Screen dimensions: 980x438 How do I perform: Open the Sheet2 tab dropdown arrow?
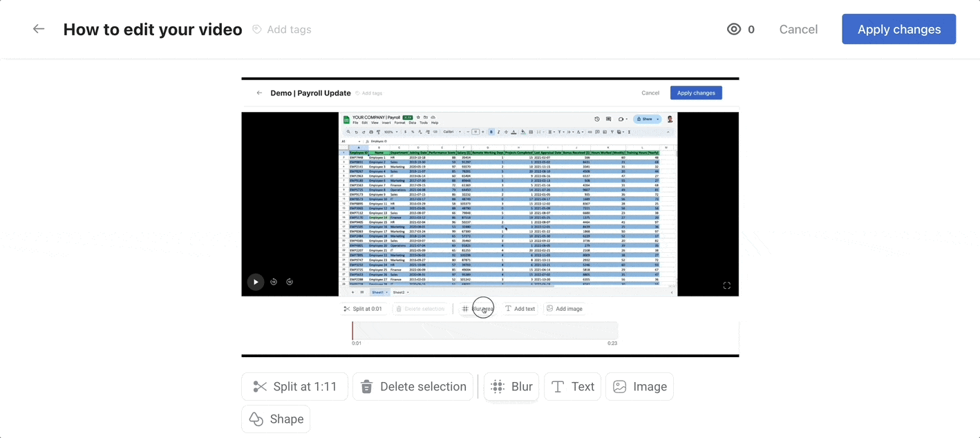(x=408, y=292)
